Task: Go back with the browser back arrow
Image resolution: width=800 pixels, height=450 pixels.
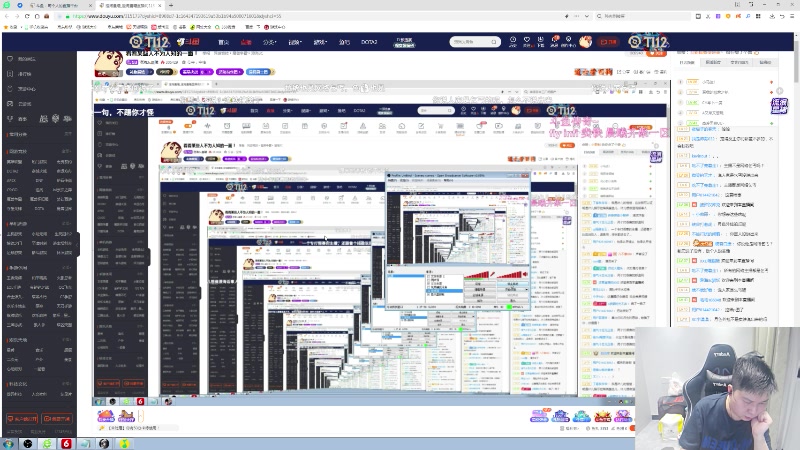Action: [7, 16]
